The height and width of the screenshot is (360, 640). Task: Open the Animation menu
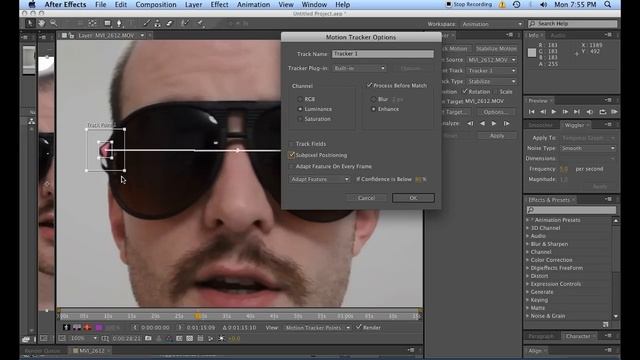(253, 4)
